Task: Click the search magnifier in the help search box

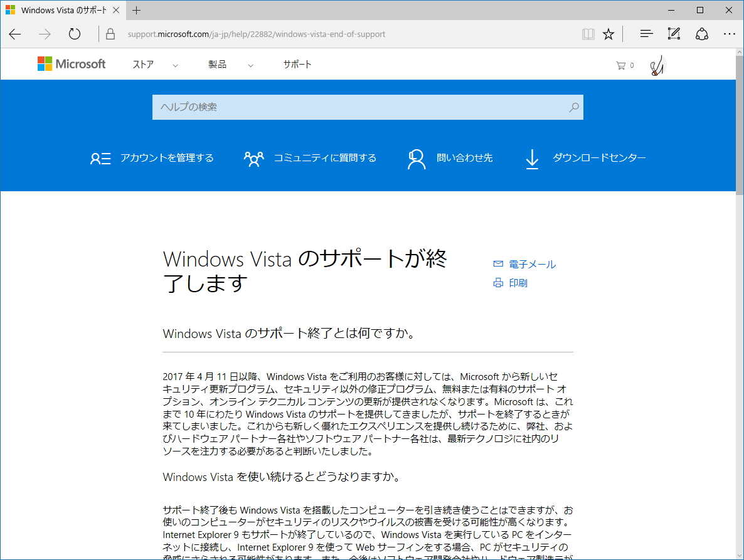Action: (573, 107)
